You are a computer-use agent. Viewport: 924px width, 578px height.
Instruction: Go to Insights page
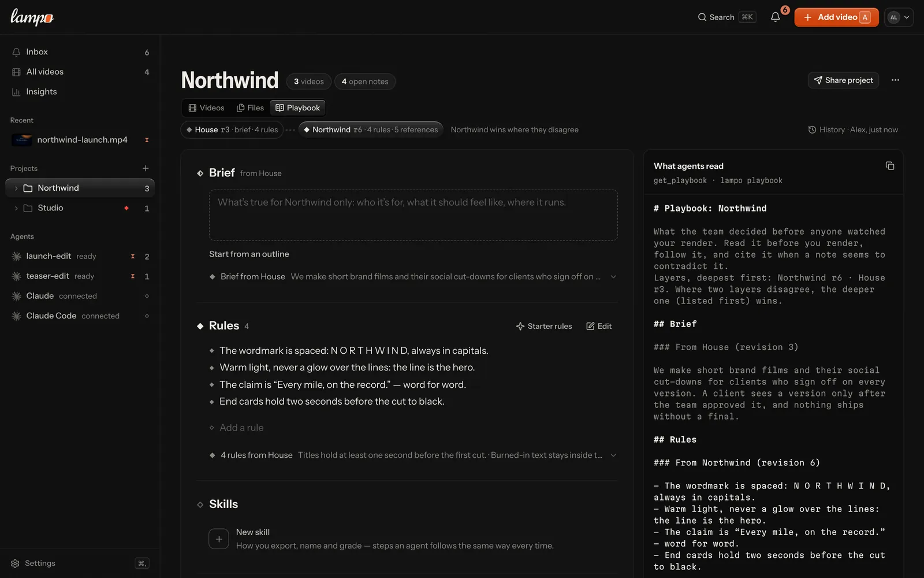click(x=80, y=91)
